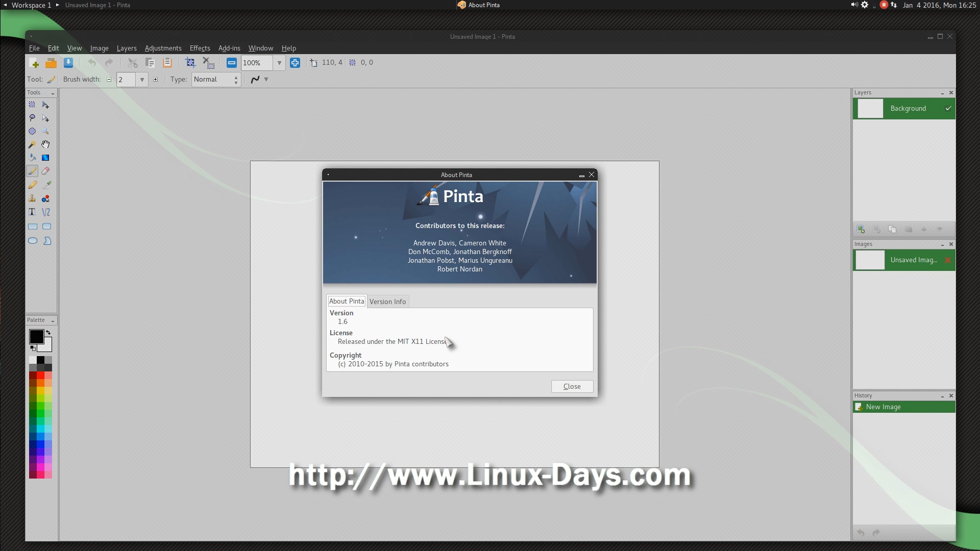
Task: Collapse the Palette panel minimize arrow
Action: 53,321
